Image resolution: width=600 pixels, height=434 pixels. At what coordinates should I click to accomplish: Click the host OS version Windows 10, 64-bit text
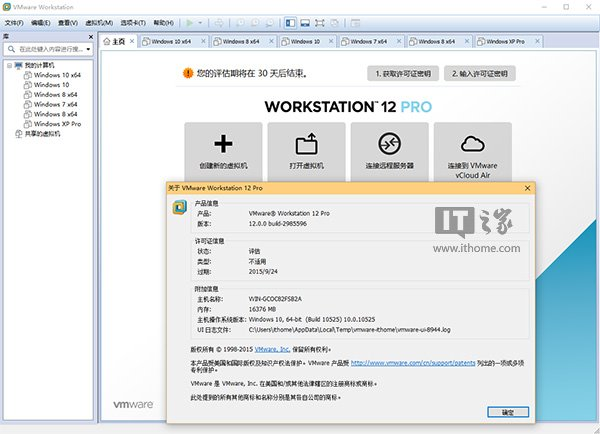312,320
